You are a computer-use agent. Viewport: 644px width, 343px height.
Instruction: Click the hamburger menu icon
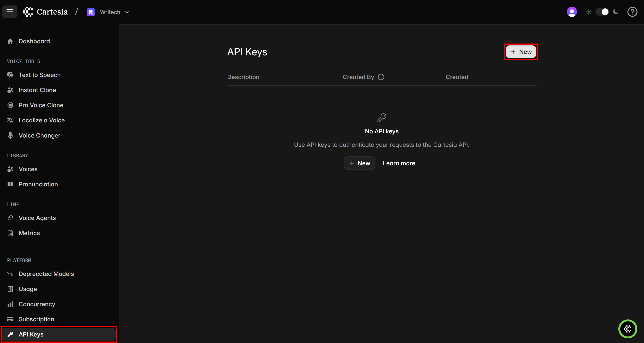tap(10, 12)
